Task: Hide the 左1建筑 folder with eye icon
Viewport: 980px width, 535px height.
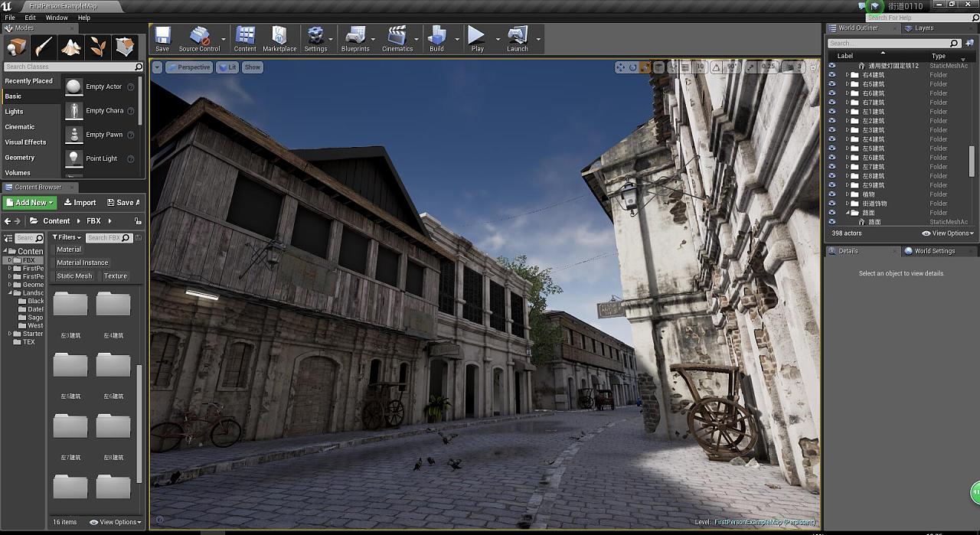Action: point(832,112)
